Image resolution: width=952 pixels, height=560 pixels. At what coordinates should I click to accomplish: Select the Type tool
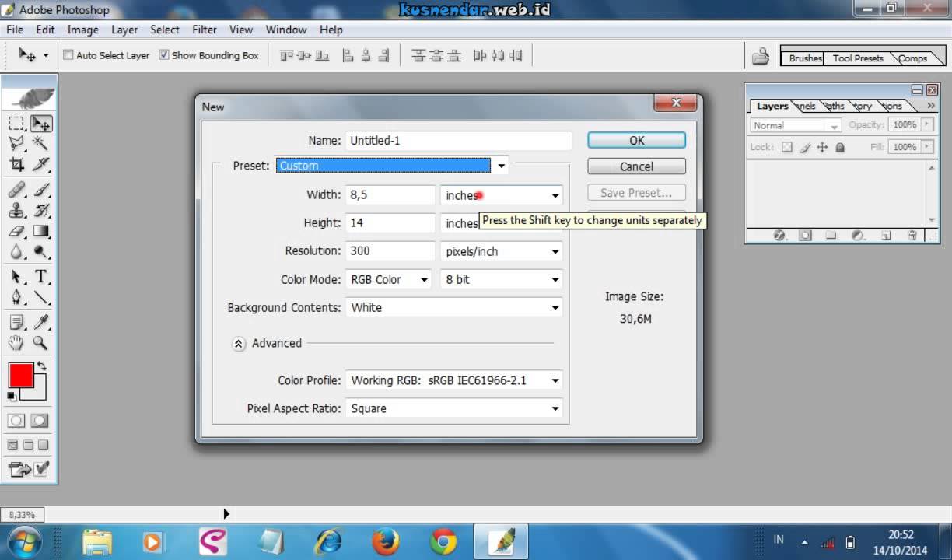point(41,277)
